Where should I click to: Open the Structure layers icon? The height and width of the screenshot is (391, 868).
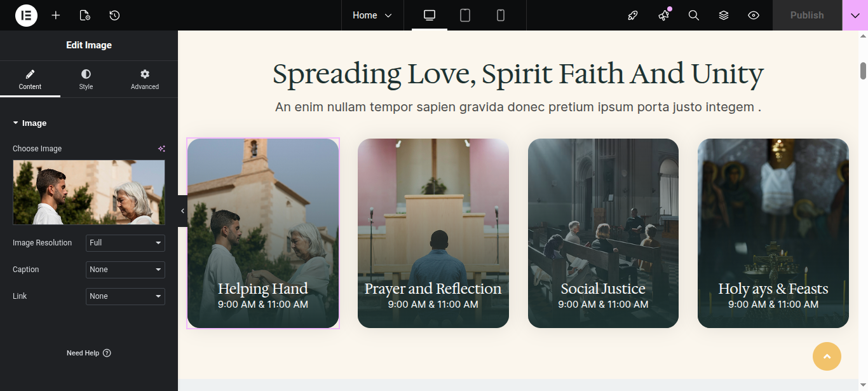click(x=724, y=15)
